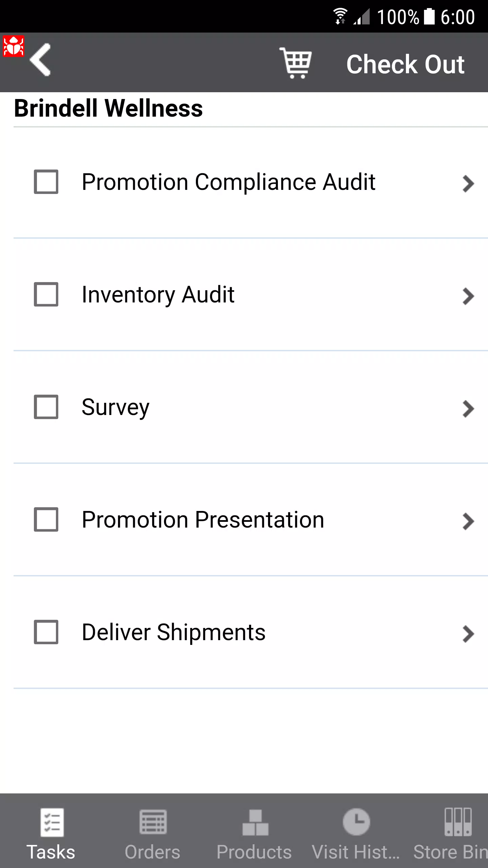This screenshot has width=488, height=868.
Task: Expand Promotion Compliance Audit chevron
Action: [468, 184]
